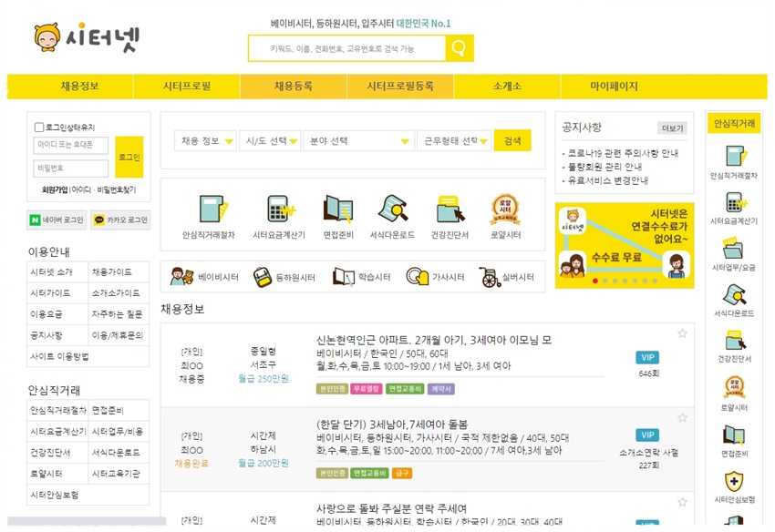Screen dimensions: 775x532
Task: Open the 소개소 nav tab
Action: tap(507, 86)
